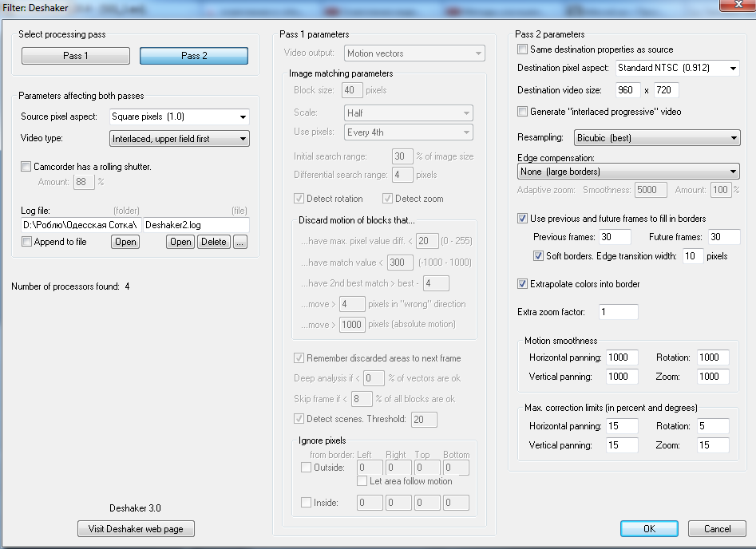Screen dimensions: 756x549
Task: Expand the Resampling dropdown
Action: click(x=657, y=138)
